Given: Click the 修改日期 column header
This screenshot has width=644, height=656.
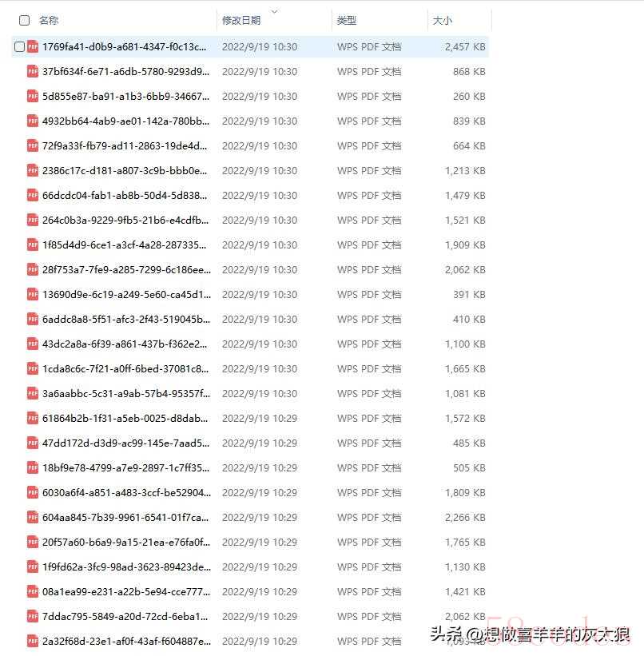Looking at the screenshot, I should pyautogui.click(x=241, y=20).
